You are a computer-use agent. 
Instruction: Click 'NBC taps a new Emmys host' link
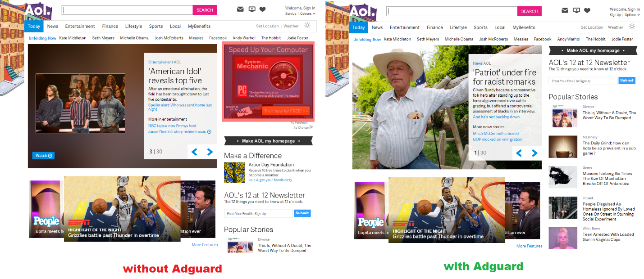click(172, 126)
